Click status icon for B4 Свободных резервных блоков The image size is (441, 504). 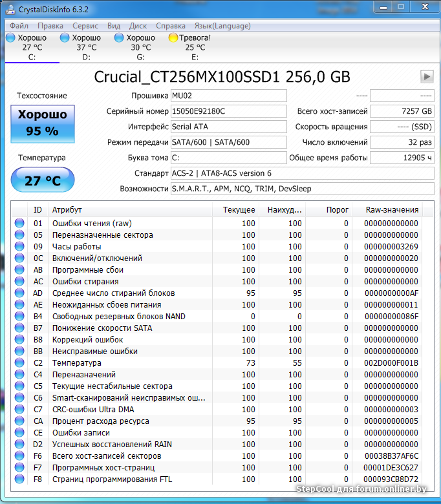coord(19,316)
